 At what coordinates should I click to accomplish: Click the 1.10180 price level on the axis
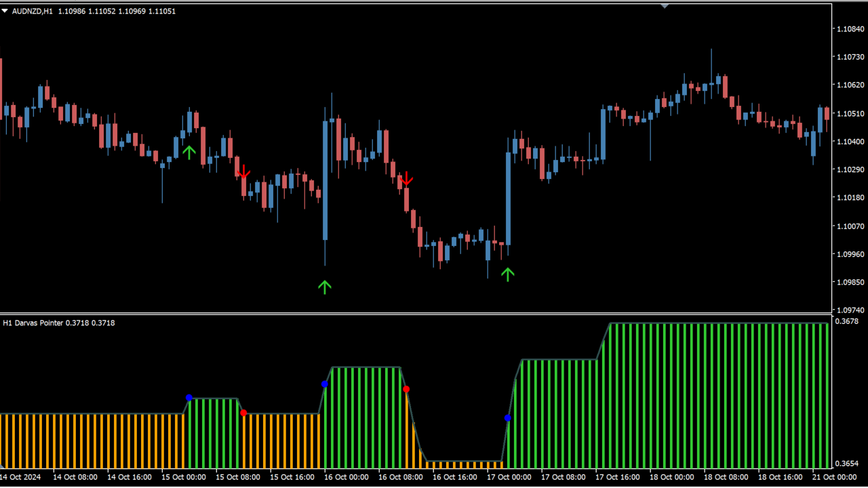coord(850,198)
